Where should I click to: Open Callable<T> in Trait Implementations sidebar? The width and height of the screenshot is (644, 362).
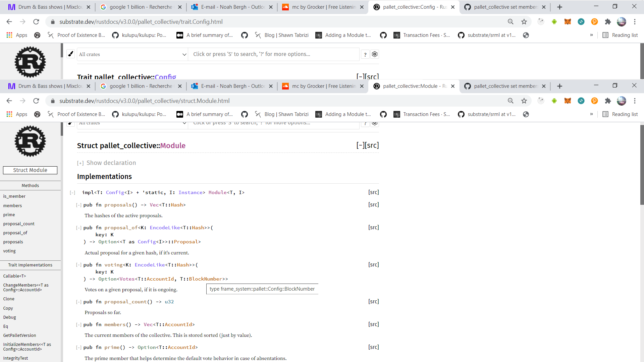(14, 276)
